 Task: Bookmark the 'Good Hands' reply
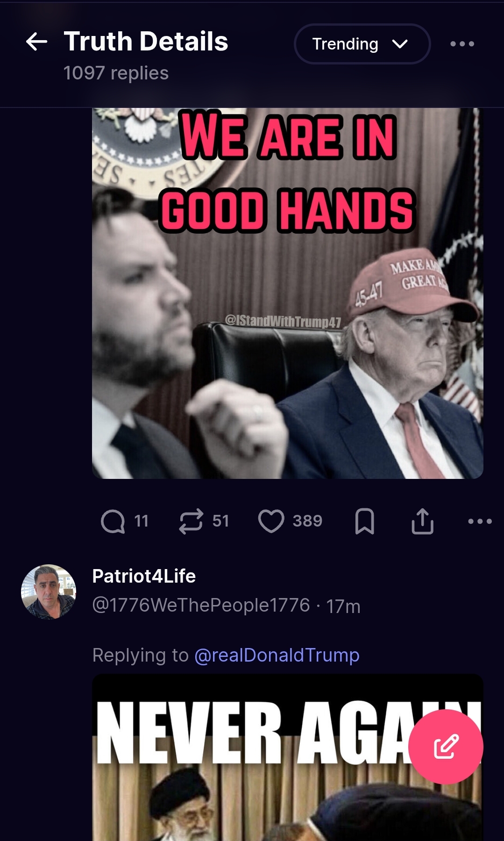click(x=364, y=521)
